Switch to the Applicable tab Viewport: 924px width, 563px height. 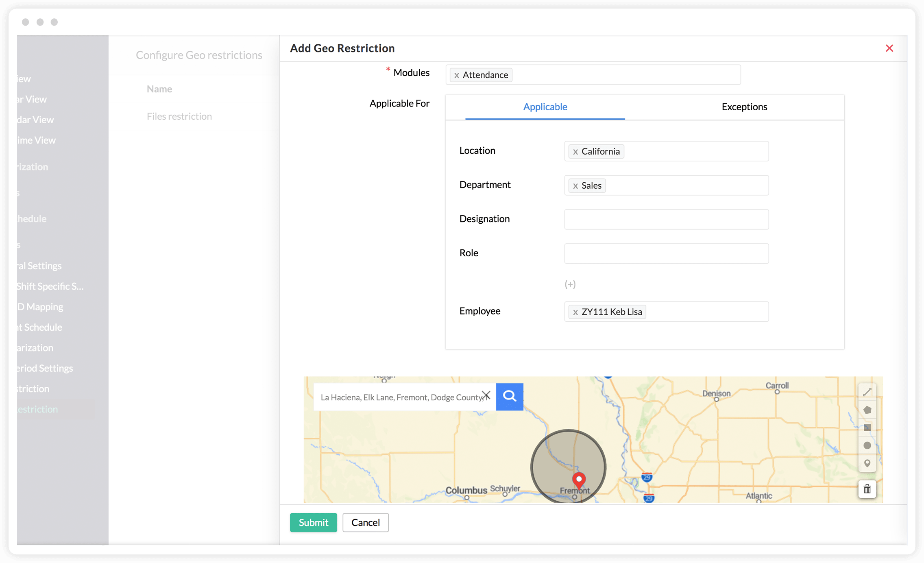click(545, 106)
